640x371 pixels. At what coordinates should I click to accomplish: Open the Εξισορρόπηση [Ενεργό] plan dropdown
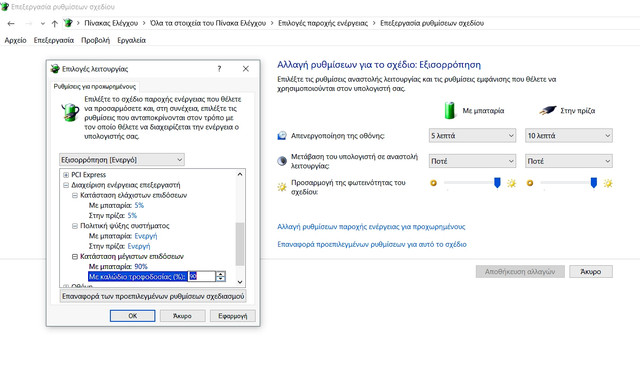pyautogui.click(x=122, y=160)
